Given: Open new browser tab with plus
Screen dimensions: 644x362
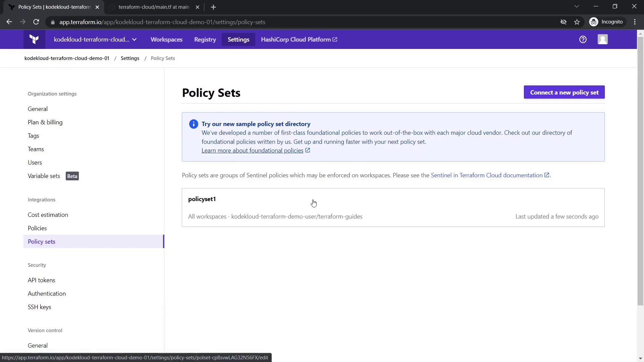Looking at the screenshot, I should (x=213, y=7).
